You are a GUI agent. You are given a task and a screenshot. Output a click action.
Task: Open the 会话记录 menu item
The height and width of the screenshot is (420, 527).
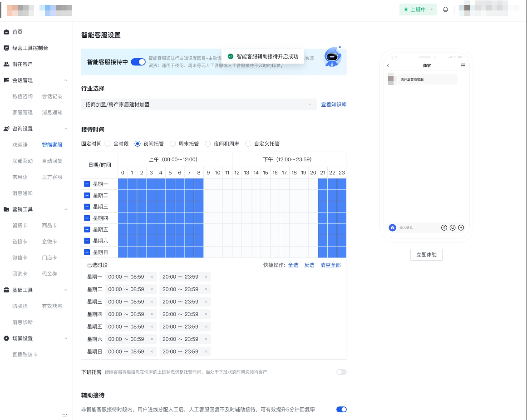pos(52,97)
